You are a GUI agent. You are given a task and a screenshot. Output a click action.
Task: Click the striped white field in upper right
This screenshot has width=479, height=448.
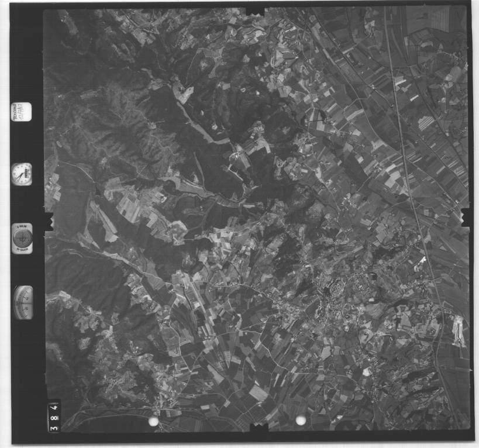point(426,123)
